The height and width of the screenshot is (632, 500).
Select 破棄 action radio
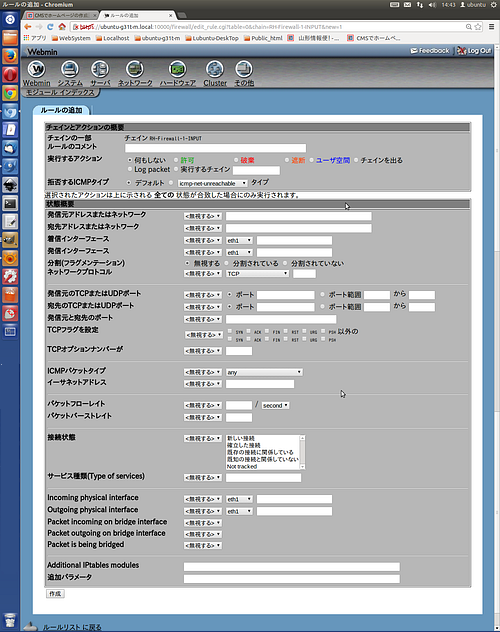(236, 160)
